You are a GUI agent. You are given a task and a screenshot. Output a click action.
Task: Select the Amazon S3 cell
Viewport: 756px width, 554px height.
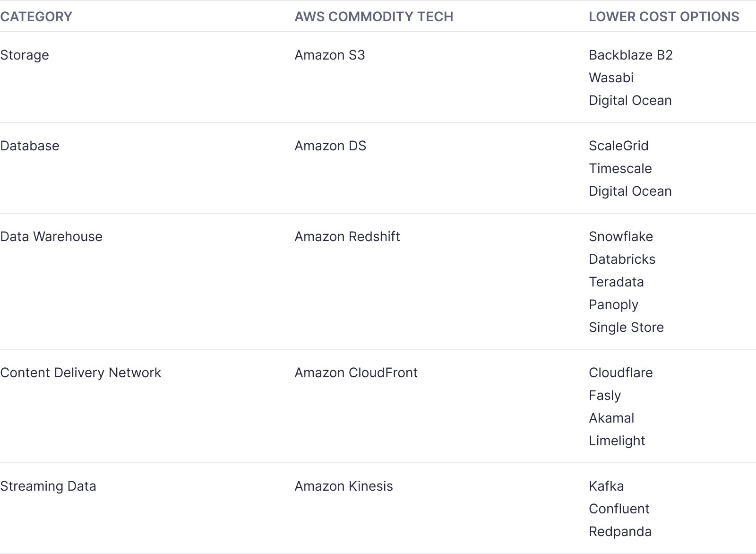pos(330,55)
